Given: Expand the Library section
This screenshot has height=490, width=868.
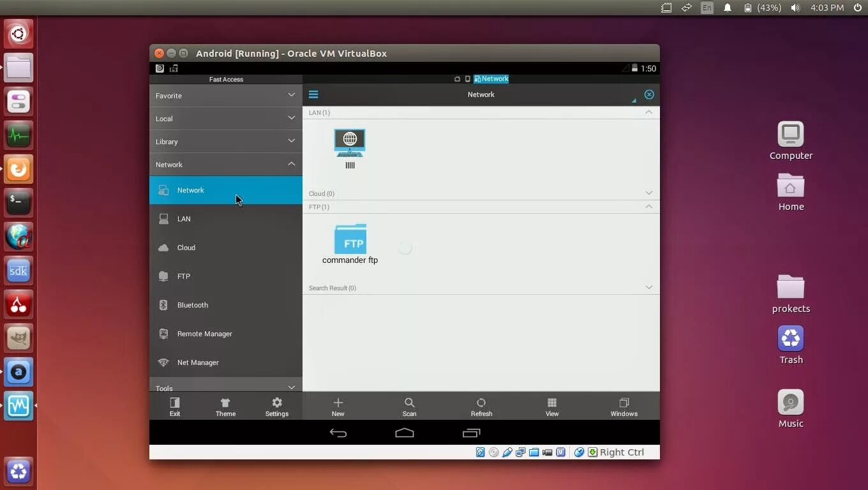Looking at the screenshot, I should [226, 142].
